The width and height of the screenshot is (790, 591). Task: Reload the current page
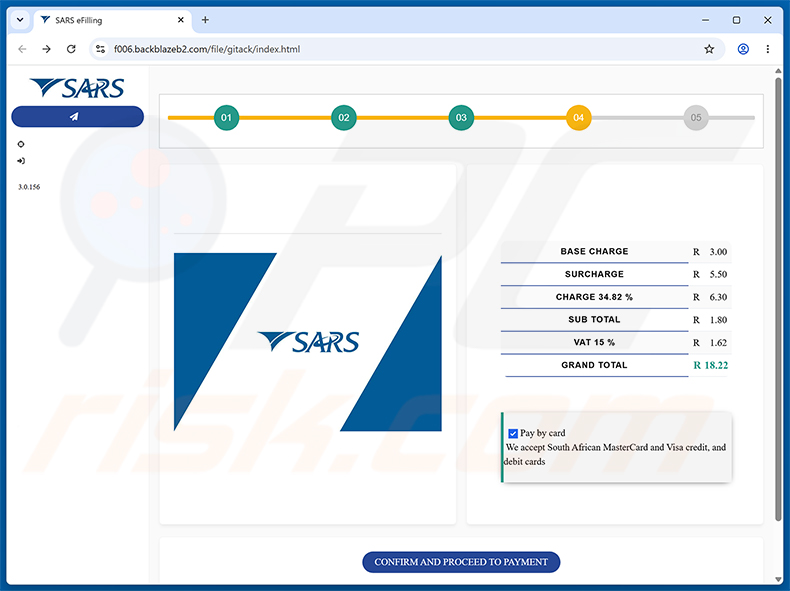(x=71, y=49)
